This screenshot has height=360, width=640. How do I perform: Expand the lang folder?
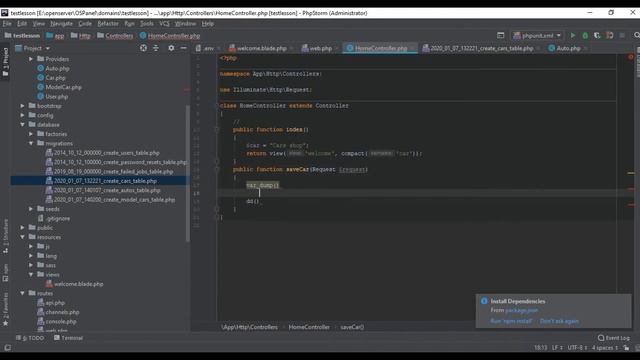[x=31, y=256]
